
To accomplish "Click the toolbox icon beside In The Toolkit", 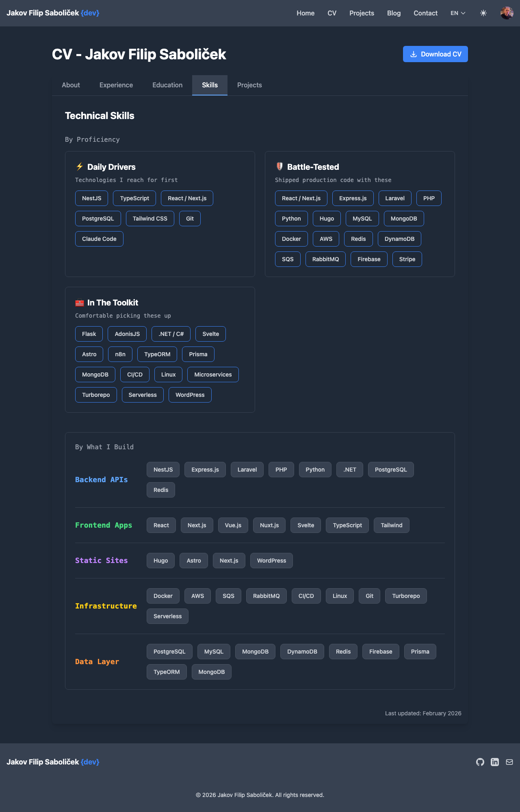I will click(x=80, y=303).
